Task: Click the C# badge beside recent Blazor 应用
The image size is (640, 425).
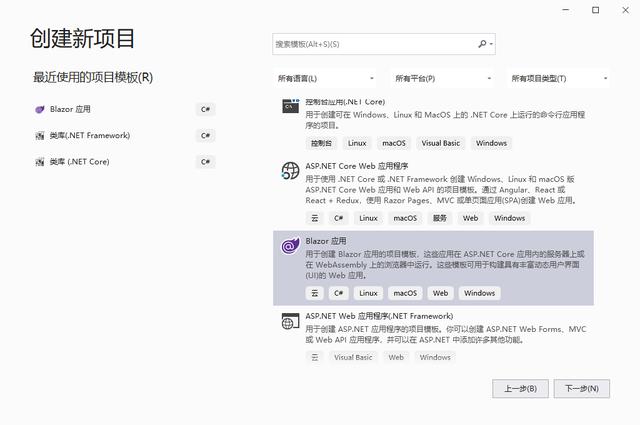Action: tap(205, 109)
